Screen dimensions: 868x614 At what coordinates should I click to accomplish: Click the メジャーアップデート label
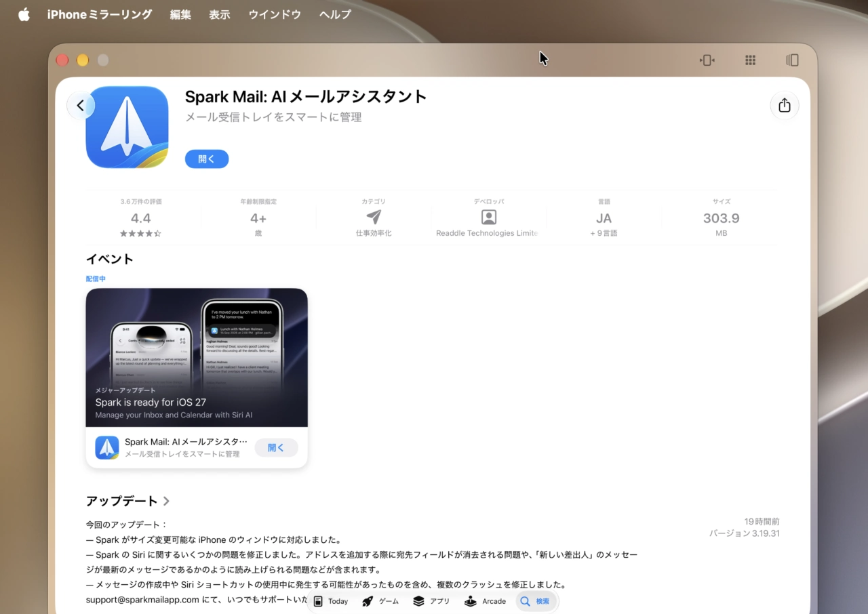coord(125,390)
